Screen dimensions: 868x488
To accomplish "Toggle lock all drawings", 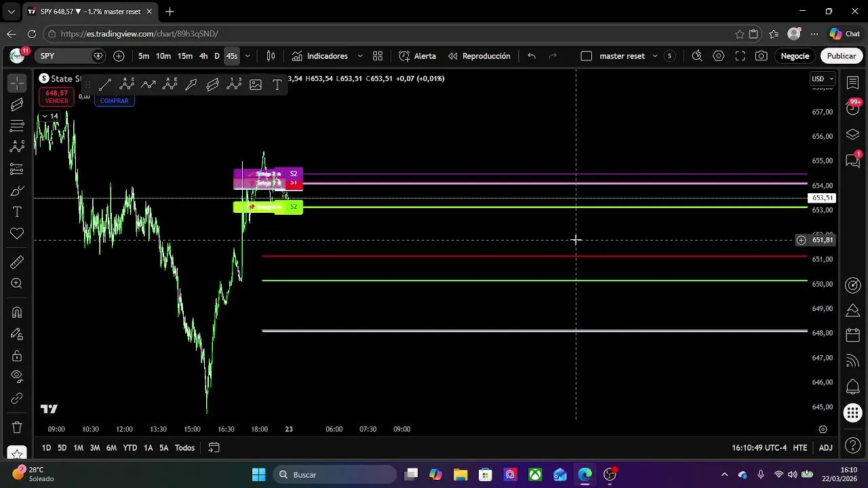I will (x=17, y=356).
